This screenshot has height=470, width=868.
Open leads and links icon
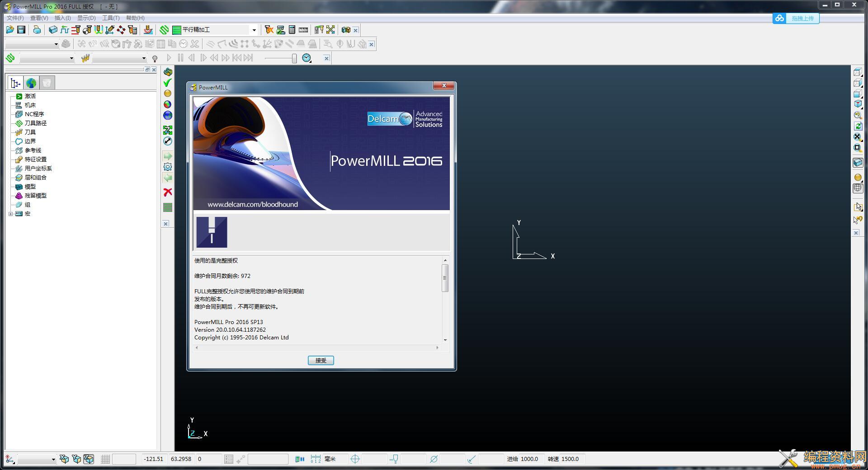click(x=99, y=30)
